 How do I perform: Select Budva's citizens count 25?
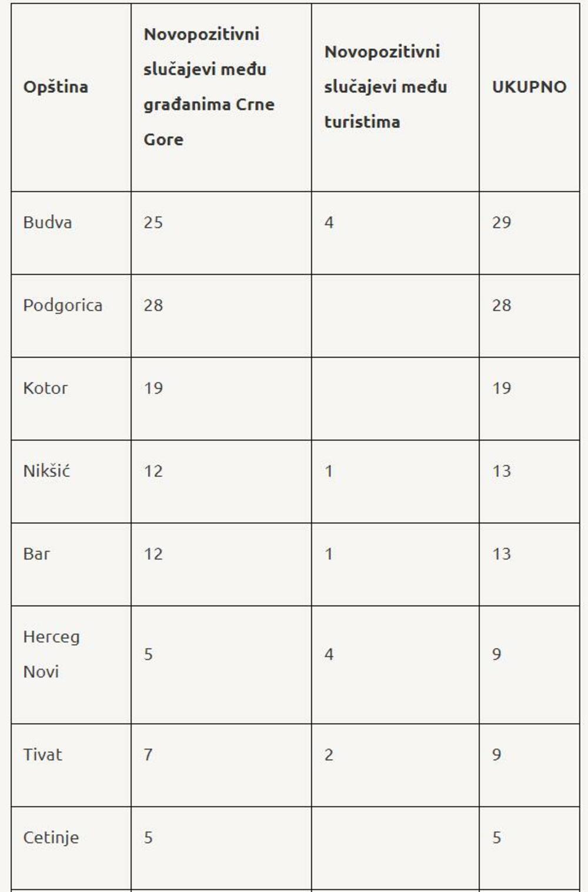coord(153,223)
